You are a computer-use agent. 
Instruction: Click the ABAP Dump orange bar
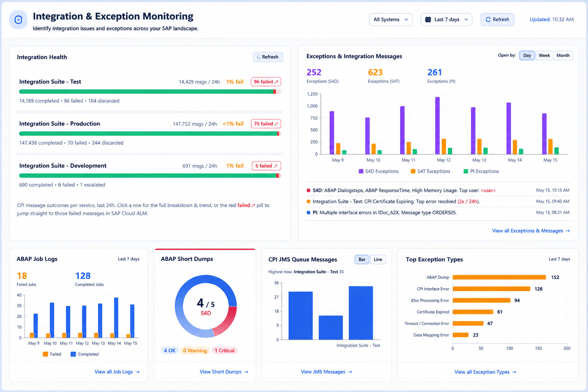(499, 278)
